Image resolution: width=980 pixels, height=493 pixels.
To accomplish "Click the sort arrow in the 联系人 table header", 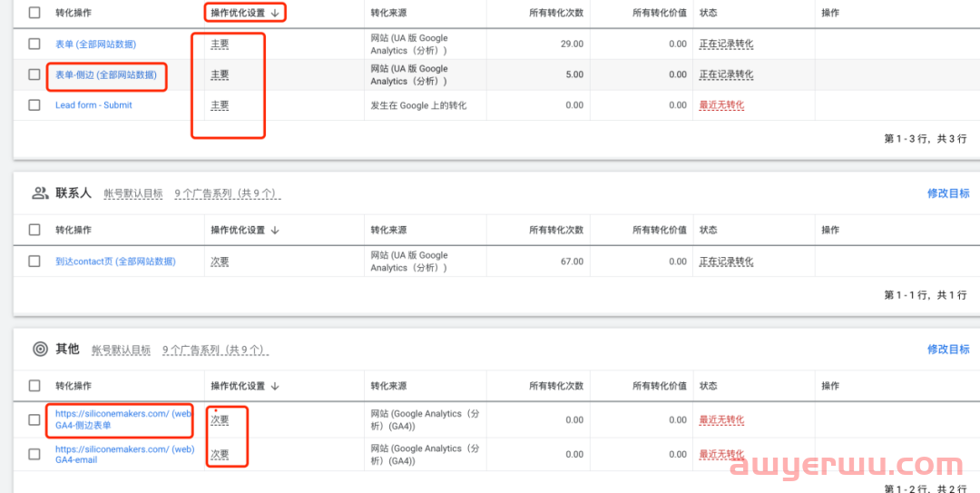I will click(275, 231).
